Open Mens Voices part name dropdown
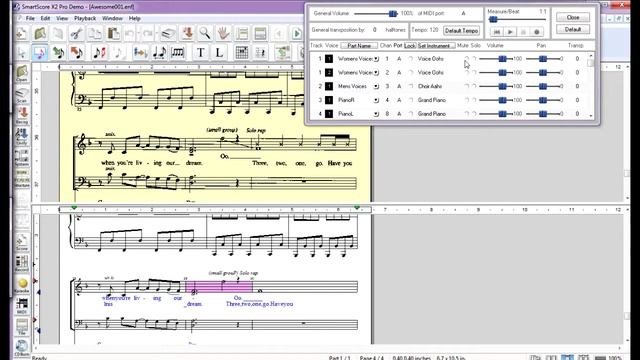The height and width of the screenshot is (360, 640). tap(376, 86)
